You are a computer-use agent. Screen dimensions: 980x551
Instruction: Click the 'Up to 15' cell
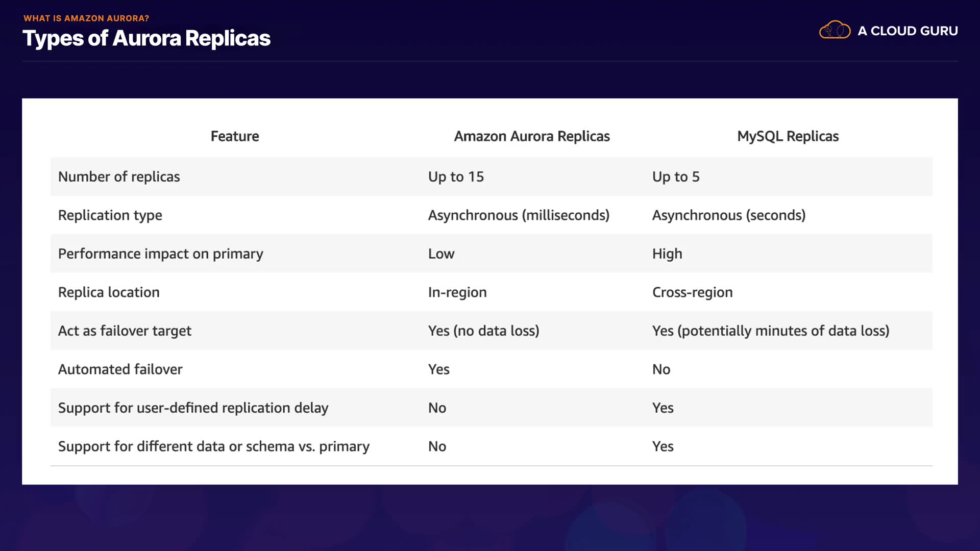[x=456, y=177]
